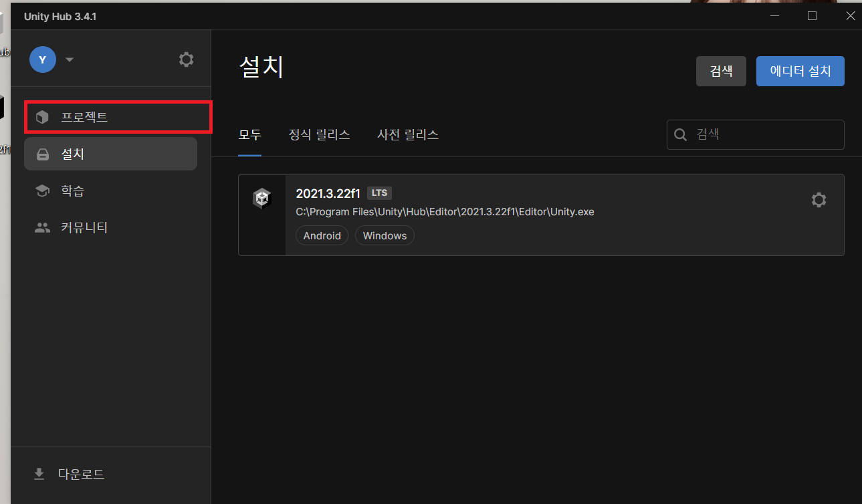Click the Unity editor icon for 2021.3.22f1
862x504 pixels.
pyautogui.click(x=261, y=199)
